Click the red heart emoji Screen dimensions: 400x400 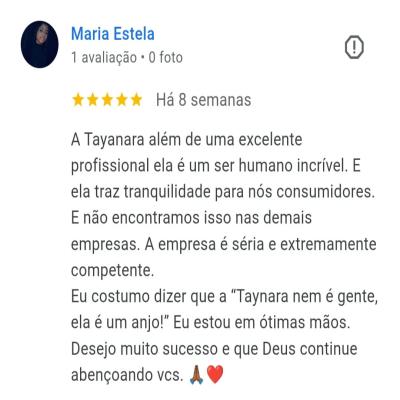tap(215, 375)
